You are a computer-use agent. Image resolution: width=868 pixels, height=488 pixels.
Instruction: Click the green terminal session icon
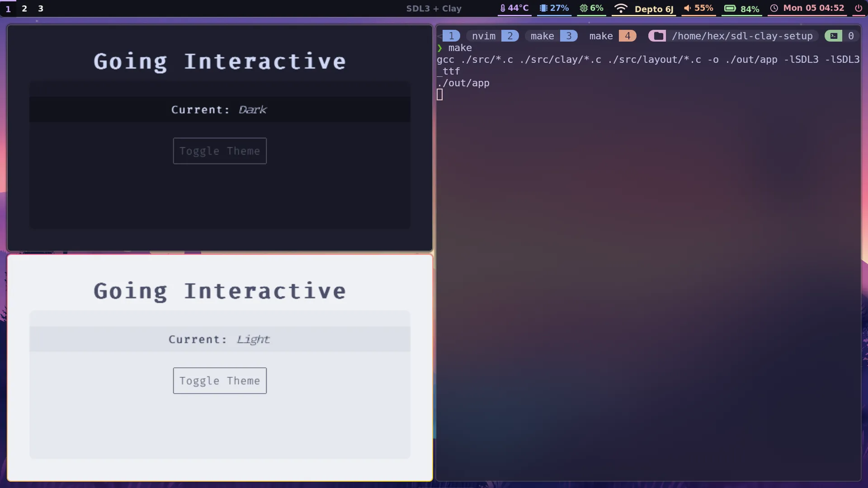click(x=834, y=36)
